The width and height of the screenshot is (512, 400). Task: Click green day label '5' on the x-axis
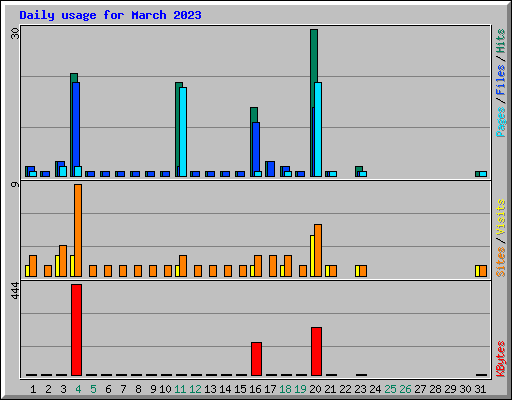click(x=93, y=389)
